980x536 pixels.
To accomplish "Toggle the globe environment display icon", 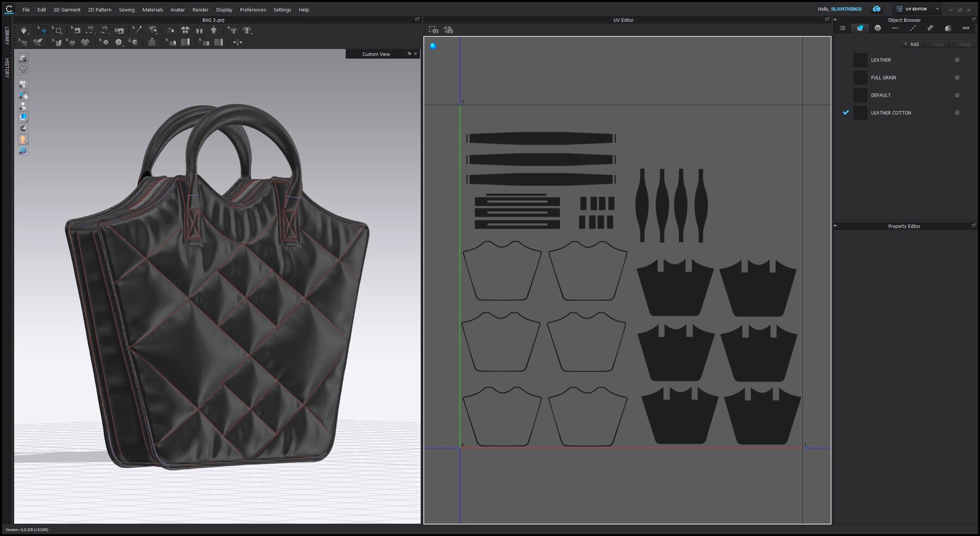I will [23, 150].
